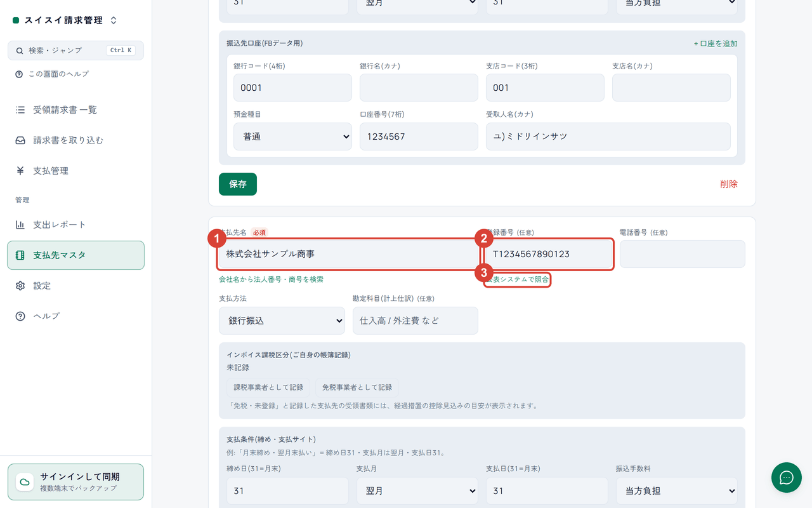Click the + 口座を追加 link
The height and width of the screenshot is (508, 812).
point(716,44)
